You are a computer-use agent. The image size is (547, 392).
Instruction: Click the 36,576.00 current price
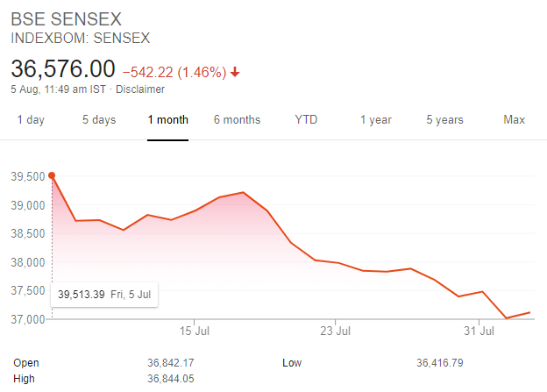63,68
